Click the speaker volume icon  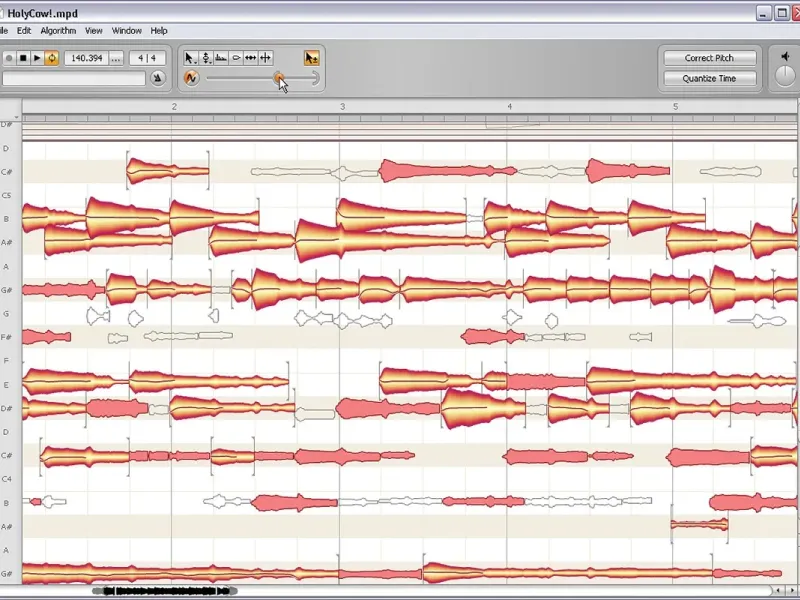coord(785,57)
